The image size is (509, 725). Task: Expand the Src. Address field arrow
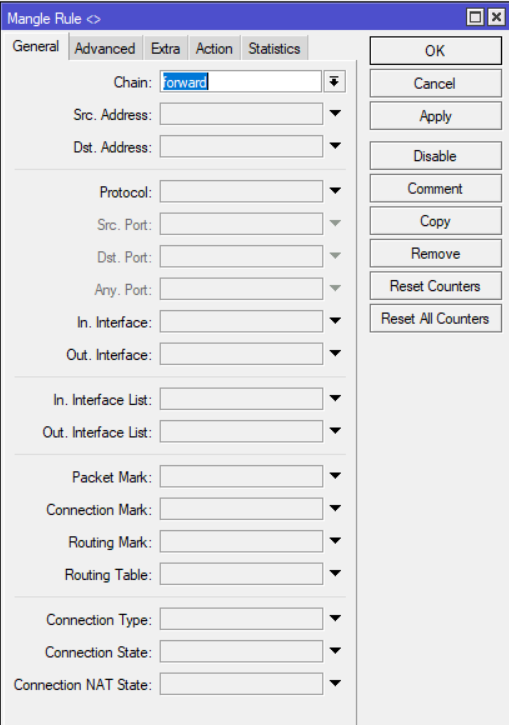tap(335, 113)
